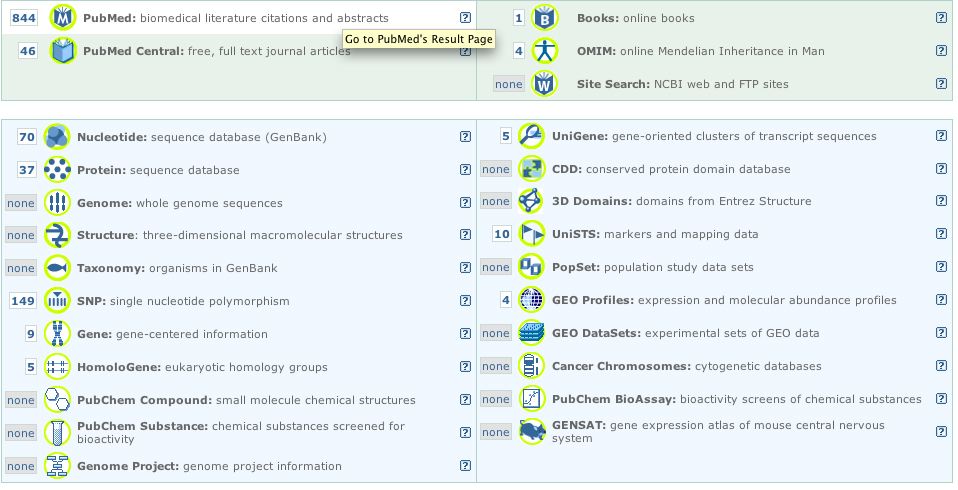
Task: Show help for OMIM
Action: coord(942,51)
